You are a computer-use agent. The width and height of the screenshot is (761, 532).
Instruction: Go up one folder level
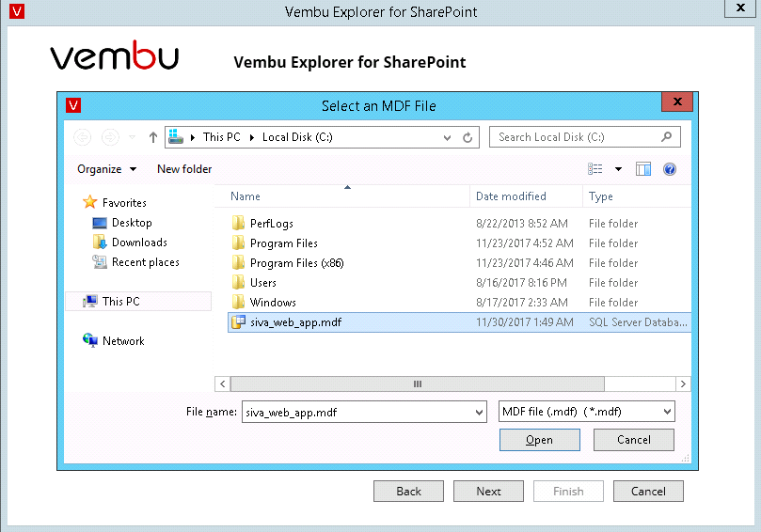tap(153, 138)
